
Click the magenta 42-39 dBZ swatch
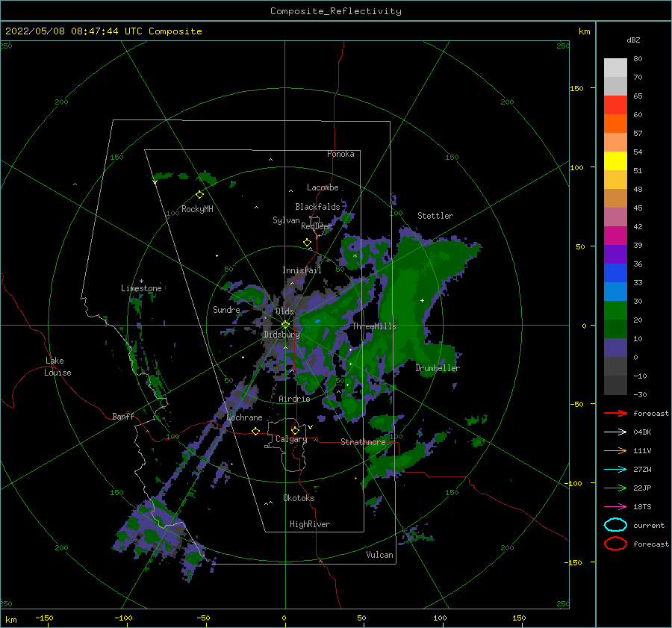(615, 236)
